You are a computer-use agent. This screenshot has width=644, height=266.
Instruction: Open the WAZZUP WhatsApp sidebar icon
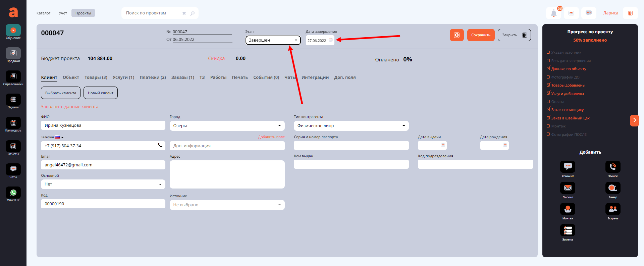(x=13, y=193)
